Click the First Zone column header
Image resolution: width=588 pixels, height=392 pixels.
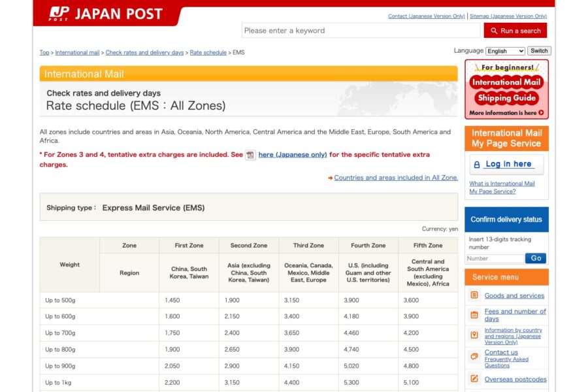[189, 246]
